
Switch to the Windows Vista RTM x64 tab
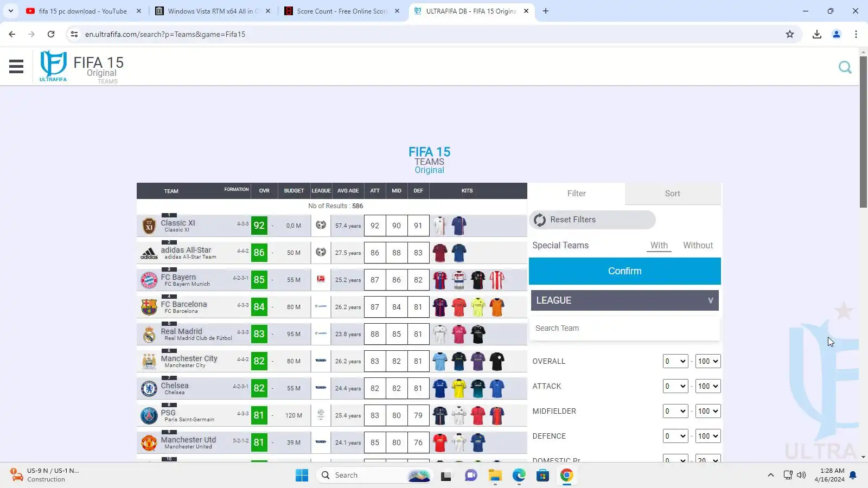[212, 11]
